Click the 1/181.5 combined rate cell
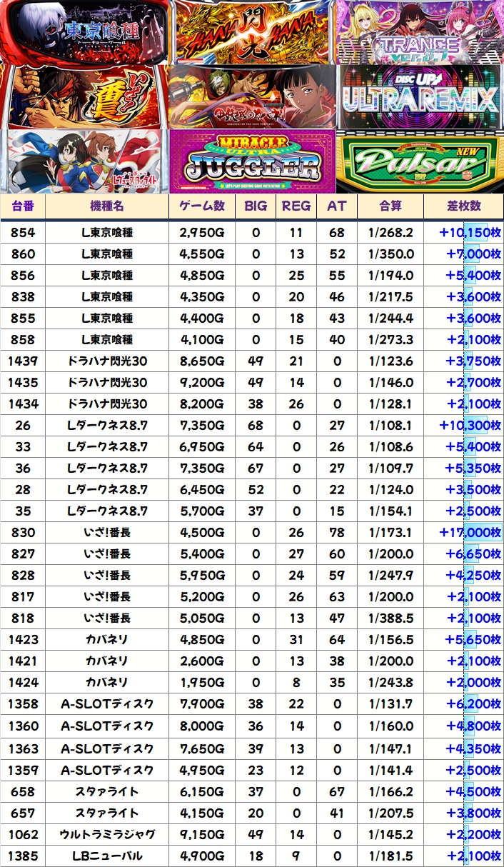The height and width of the screenshot is (867, 504). (390, 856)
